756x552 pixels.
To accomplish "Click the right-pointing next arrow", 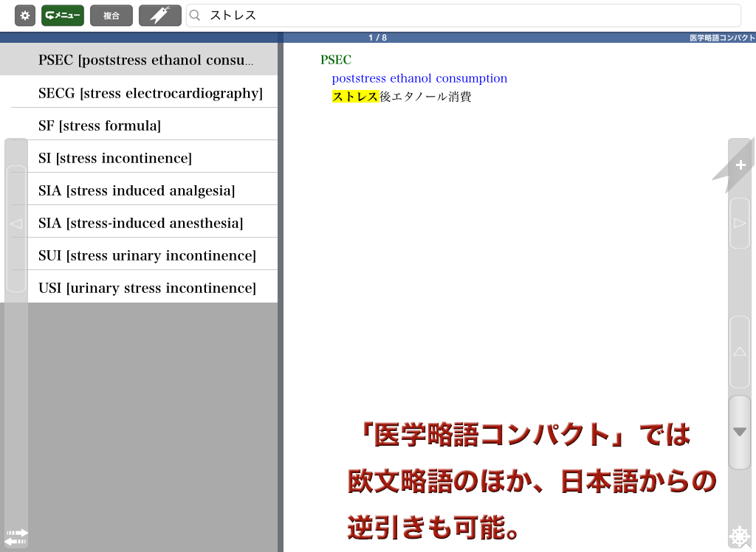I will (x=739, y=223).
